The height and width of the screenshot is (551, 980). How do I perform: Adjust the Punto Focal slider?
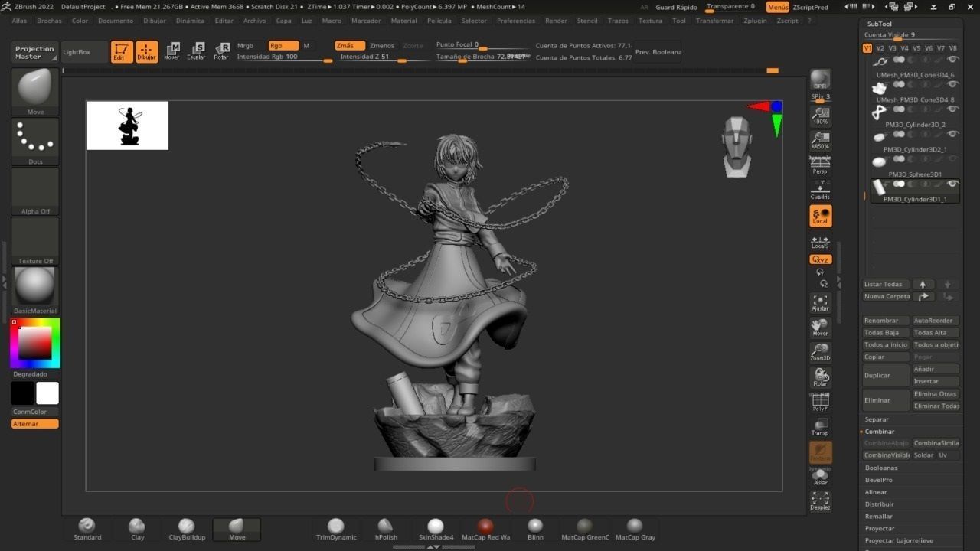pyautogui.click(x=482, y=45)
